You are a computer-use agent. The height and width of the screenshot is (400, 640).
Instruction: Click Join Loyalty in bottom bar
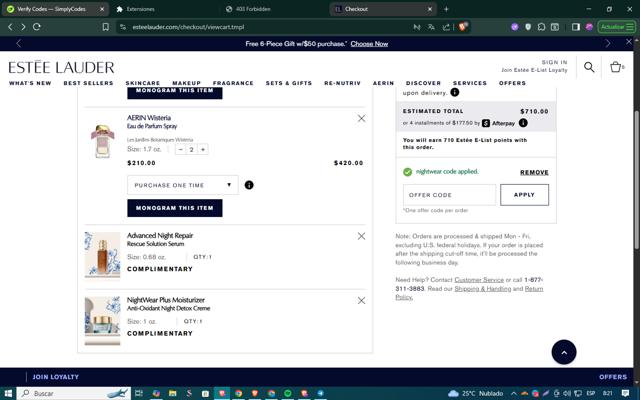pyautogui.click(x=56, y=377)
